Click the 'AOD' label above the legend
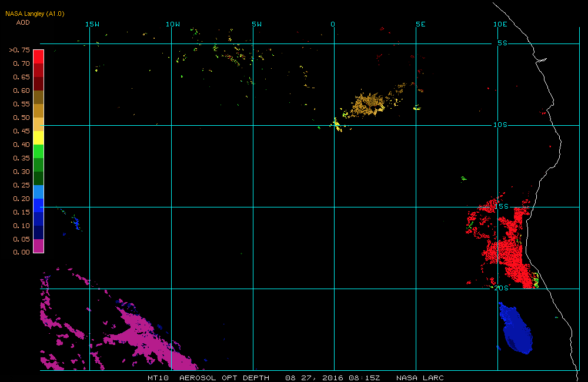This screenshot has height=382, width=588. (x=23, y=22)
